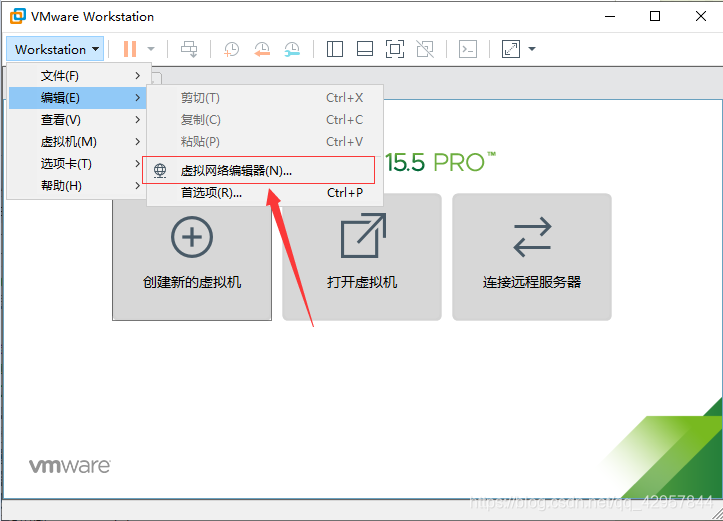Open the 虚拟机(M) submenu
This screenshot has height=521, width=723.
[x=77, y=142]
